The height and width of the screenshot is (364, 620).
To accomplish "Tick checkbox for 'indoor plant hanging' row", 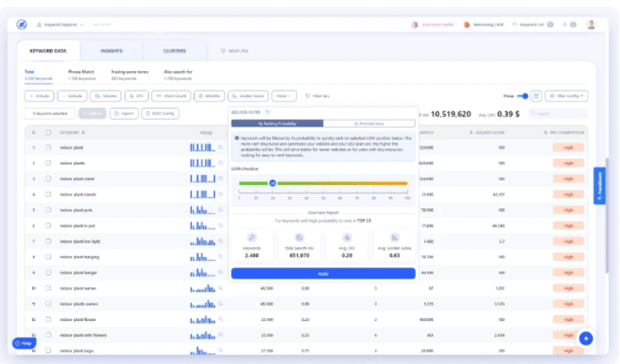I will point(49,257).
